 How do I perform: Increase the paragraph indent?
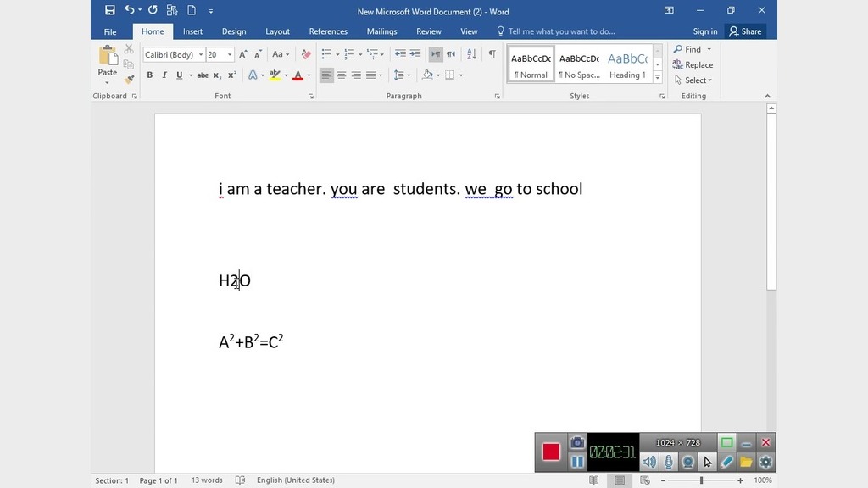(x=415, y=54)
